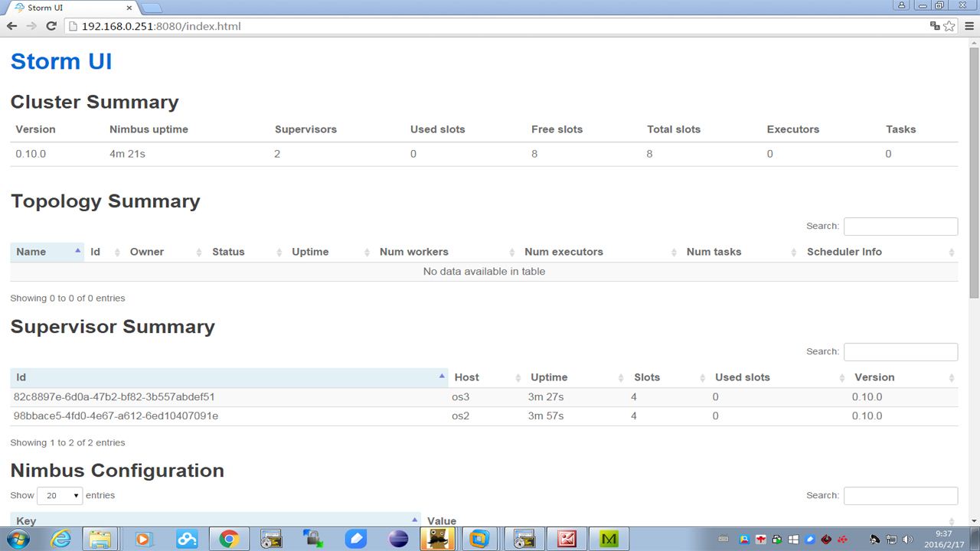Click uptime value 3m 57s
Screen dimensions: 980x551
[546, 416]
